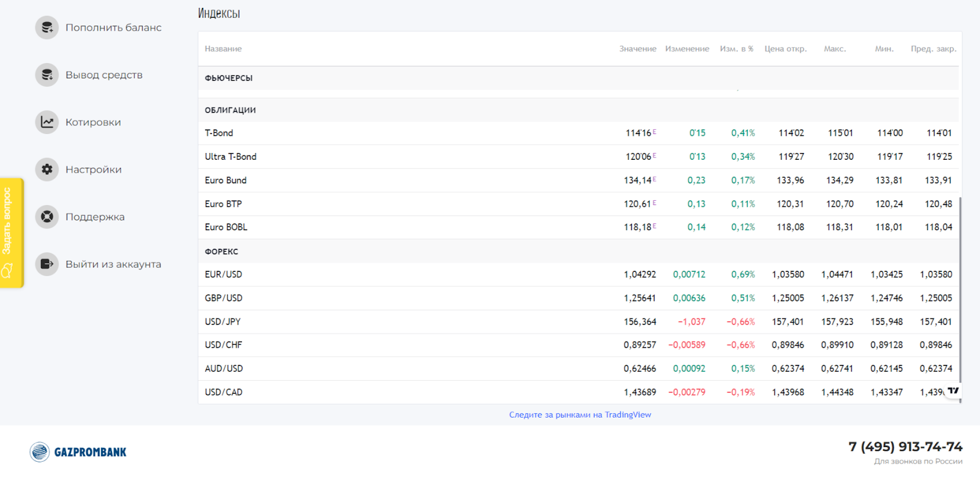Click the indexes table vertical scrollbar
Viewport: 980px width, 477px height.
coord(960,300)
